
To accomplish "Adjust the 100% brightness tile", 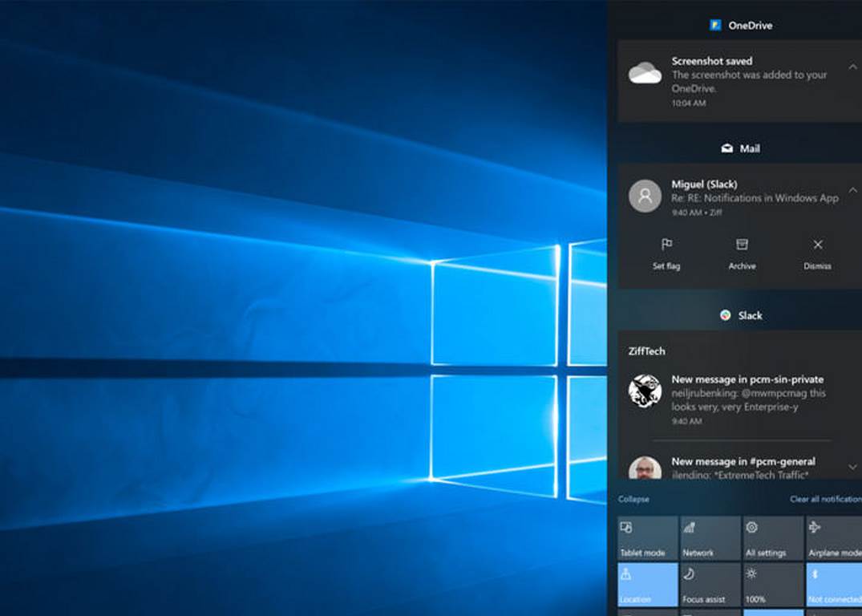I will (x=773, y=585).
